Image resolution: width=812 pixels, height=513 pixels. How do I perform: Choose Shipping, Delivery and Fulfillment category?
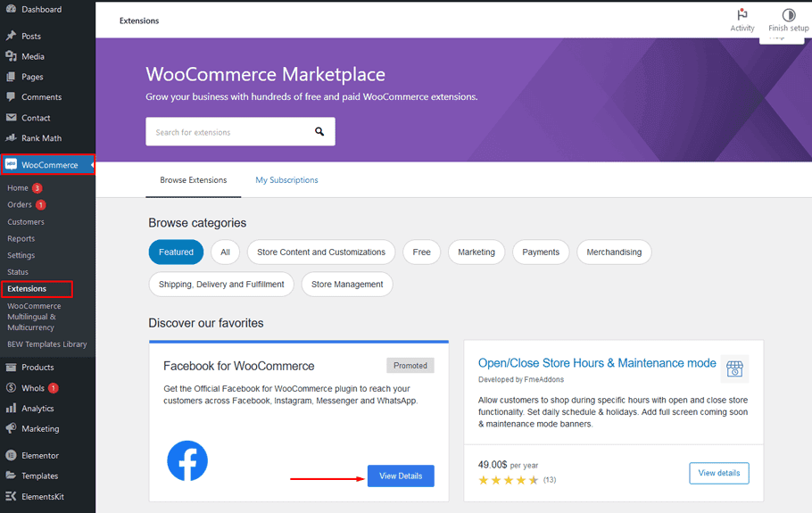(221, 285)
